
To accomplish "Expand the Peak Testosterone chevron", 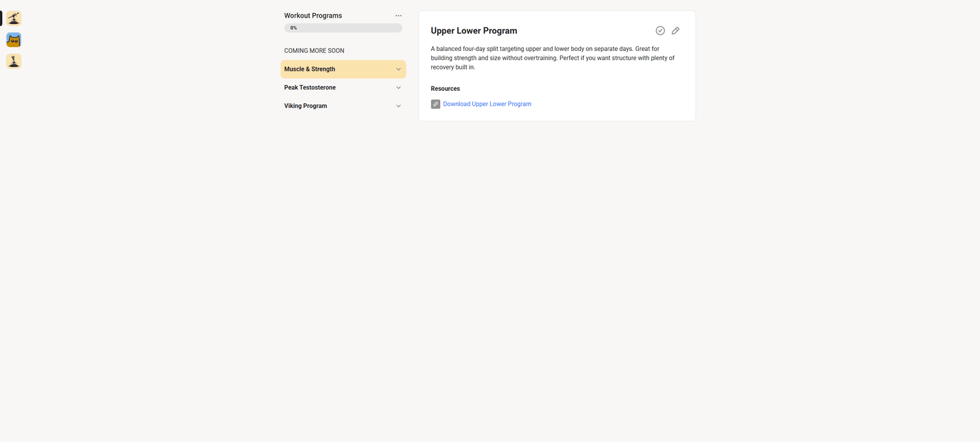I will [x=399, y=88].
